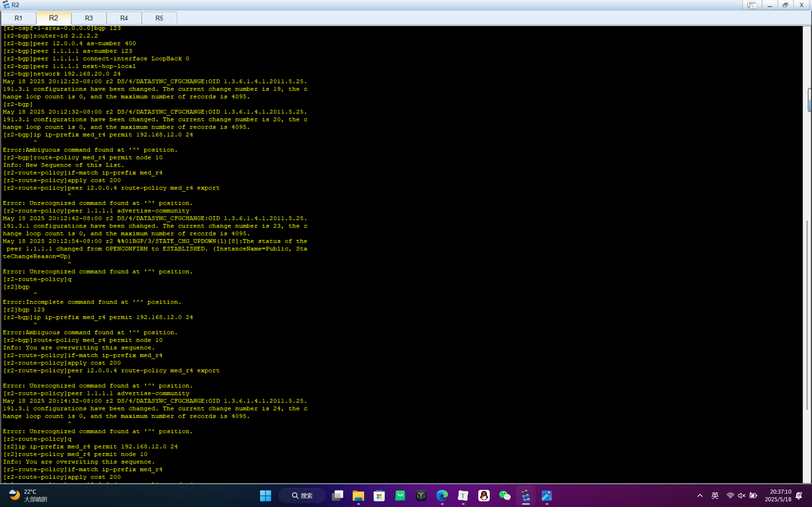Click the eNSP app icon in the title bar
Image resolution: width=812 pixels, height=507 pixels.
tap(6, 5)
